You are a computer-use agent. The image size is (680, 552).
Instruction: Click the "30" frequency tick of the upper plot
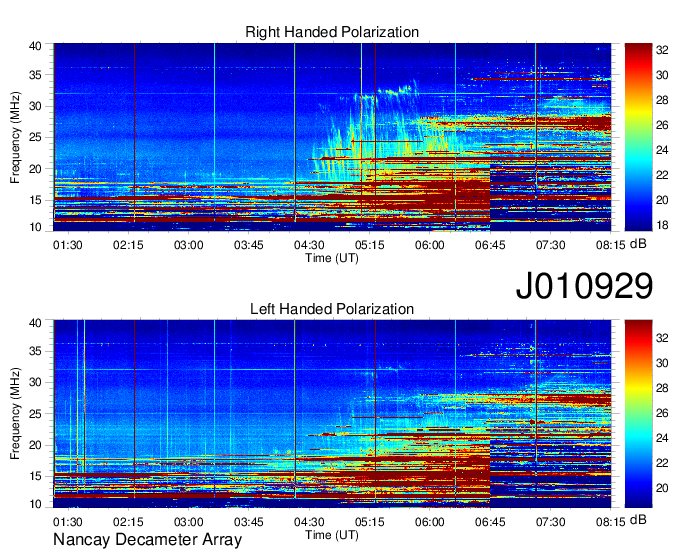click(x=35, y=106)
